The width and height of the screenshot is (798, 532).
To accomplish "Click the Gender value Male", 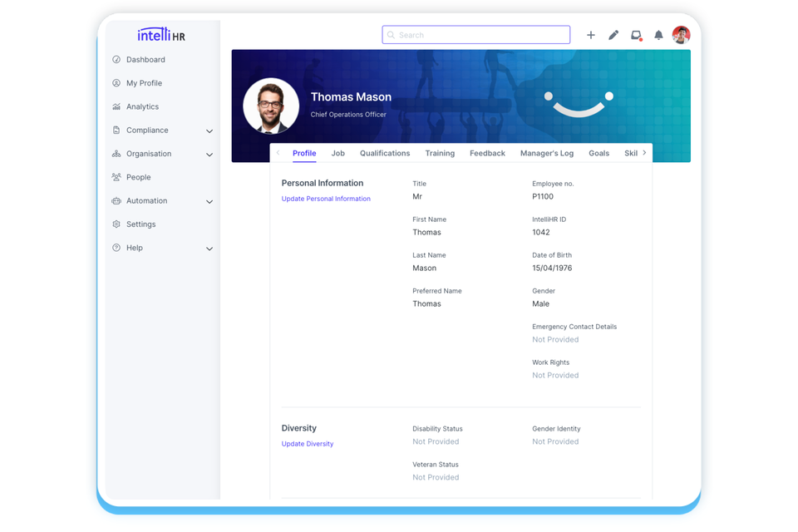I will [540, 303].
